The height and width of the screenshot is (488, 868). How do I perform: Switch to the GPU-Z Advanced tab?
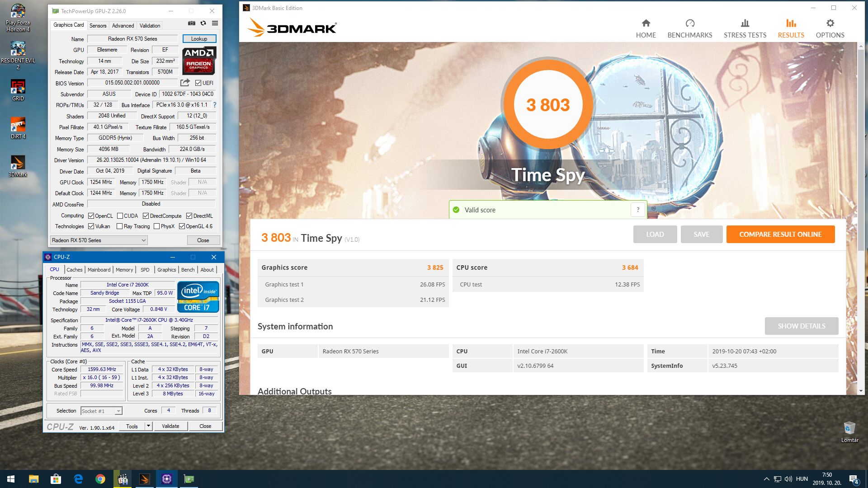pos(123,25)
